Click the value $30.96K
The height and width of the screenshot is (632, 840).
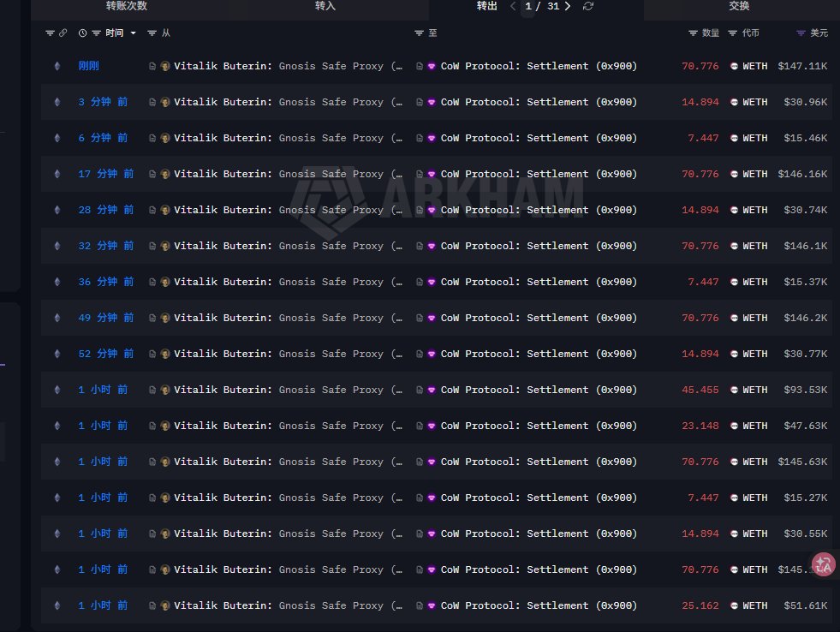(x=805, y=102)
